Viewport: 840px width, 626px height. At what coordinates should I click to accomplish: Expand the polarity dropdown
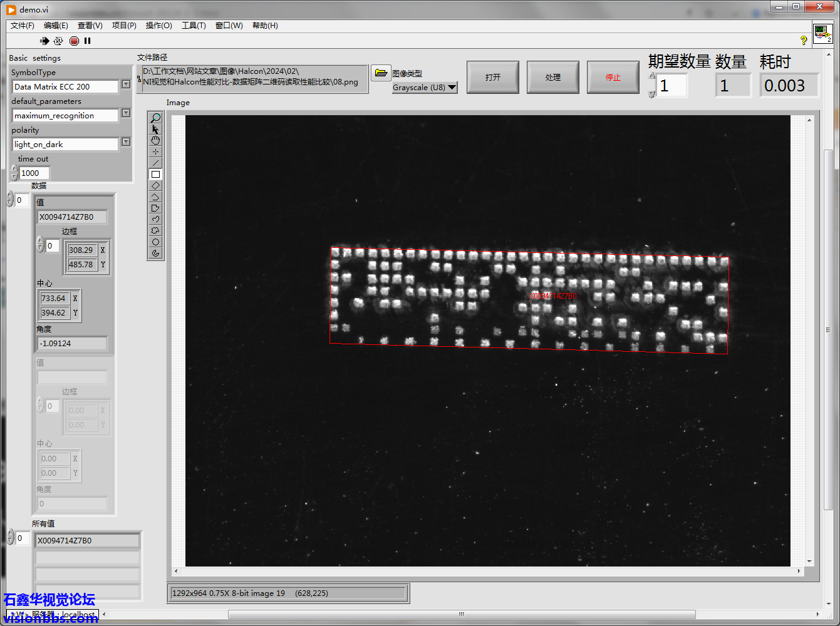[x=126, y=141]
